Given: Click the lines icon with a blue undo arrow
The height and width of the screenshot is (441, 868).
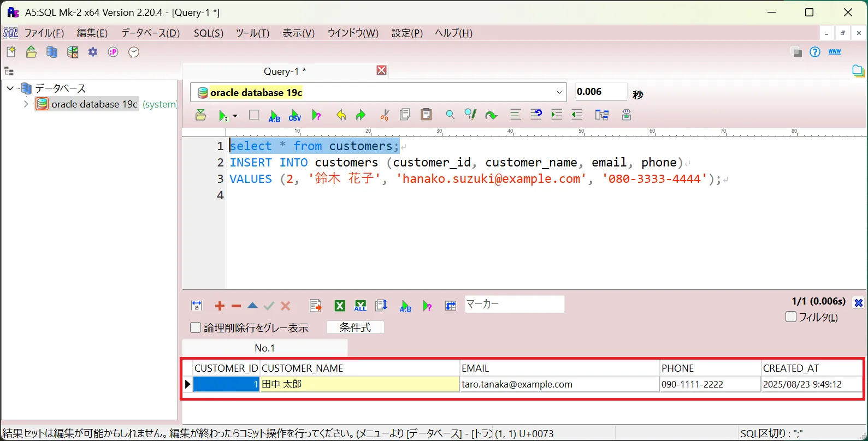Looking at the screenshot, I should click(x=536, y=114).
